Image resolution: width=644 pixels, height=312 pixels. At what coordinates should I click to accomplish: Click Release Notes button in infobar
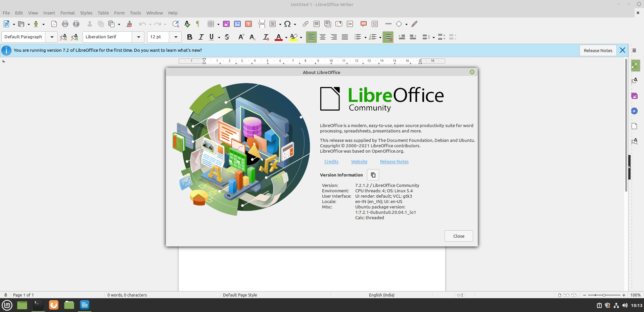click(x=598, y=50)
